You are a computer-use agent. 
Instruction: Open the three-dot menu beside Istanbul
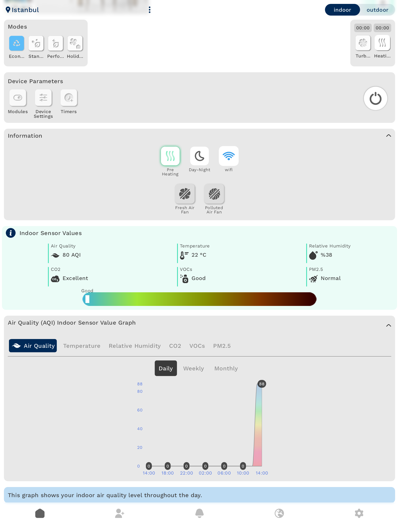coord(150,10)
